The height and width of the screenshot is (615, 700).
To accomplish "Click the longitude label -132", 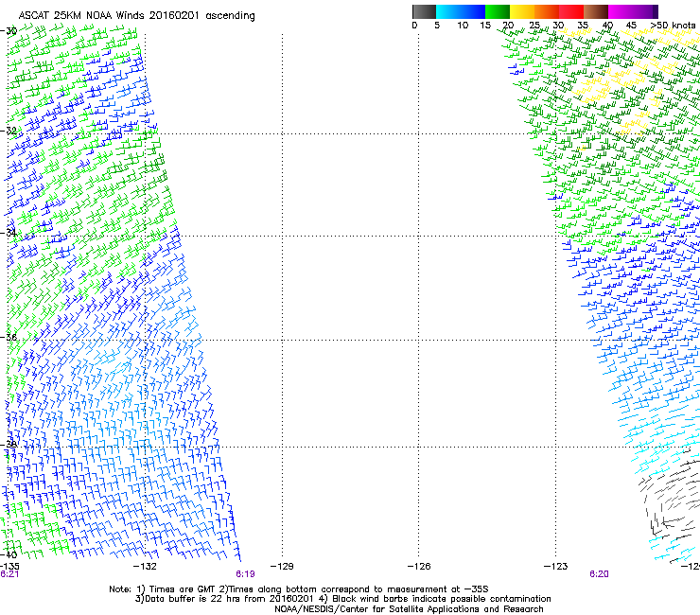I will (145, 567).
